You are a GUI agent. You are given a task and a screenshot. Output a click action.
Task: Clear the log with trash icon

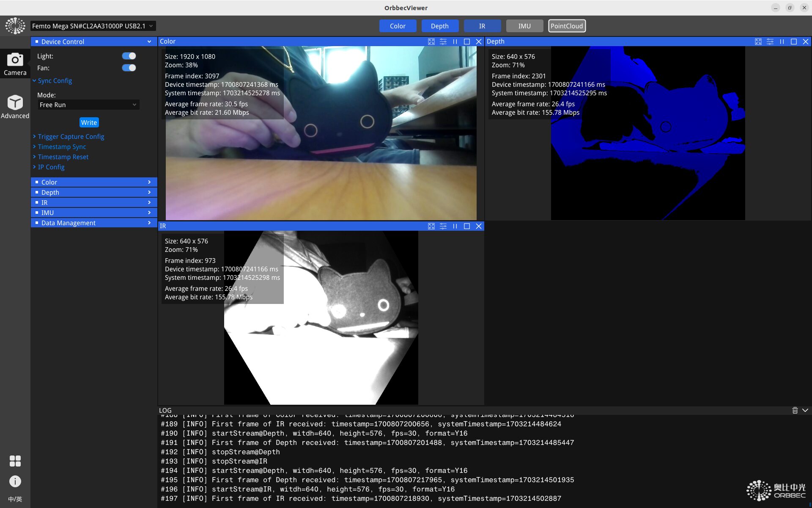(x=795, y=410)
